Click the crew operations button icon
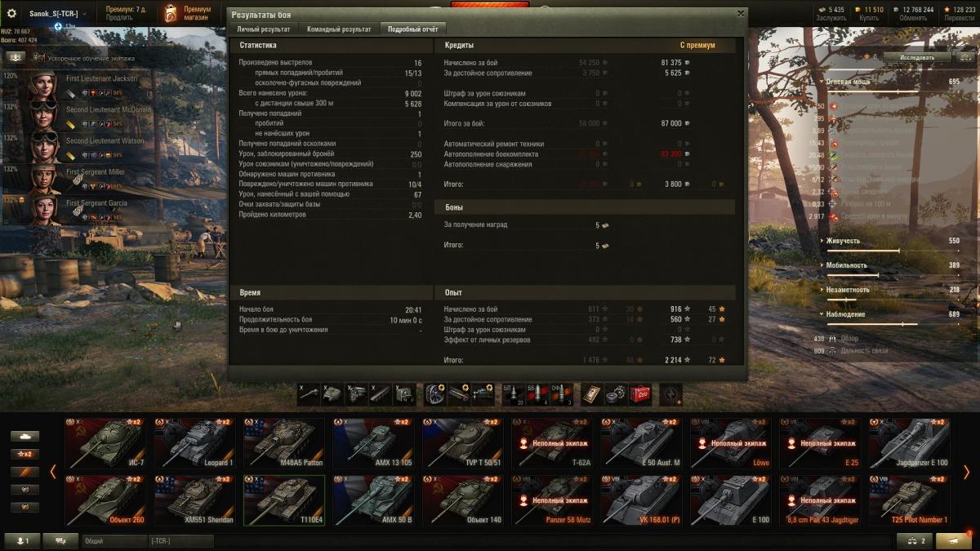 pyautogui.click(x=15, y=57)
